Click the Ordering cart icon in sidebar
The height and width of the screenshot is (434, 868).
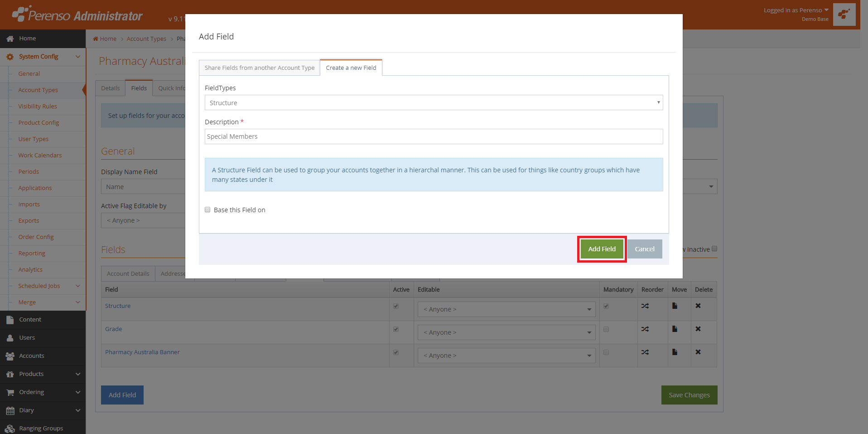[x=10, y=392]
